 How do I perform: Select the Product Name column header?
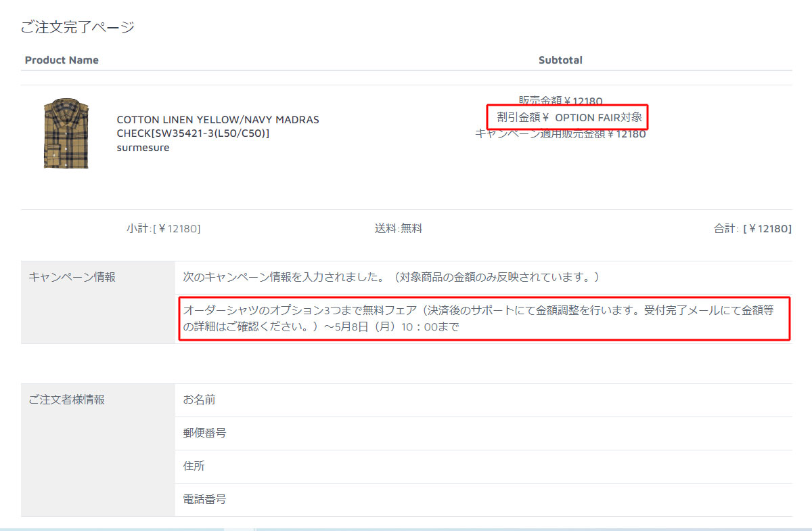tap(62, 60)
